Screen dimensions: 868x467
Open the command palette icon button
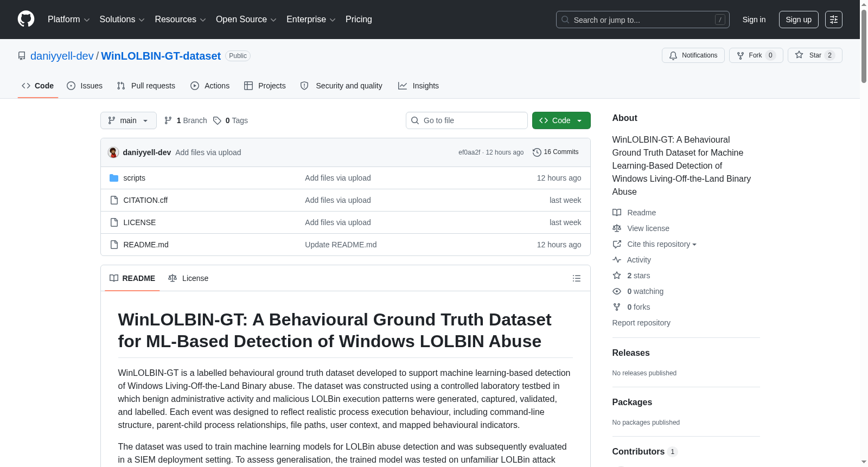tap(833, 20)
